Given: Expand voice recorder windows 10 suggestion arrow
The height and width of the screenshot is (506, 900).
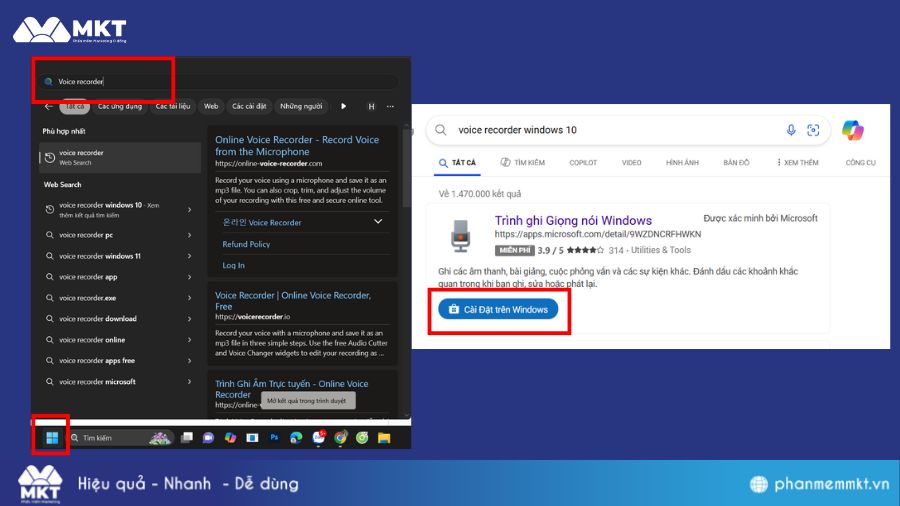Looking at the screenshot, I should pos(189,210).
